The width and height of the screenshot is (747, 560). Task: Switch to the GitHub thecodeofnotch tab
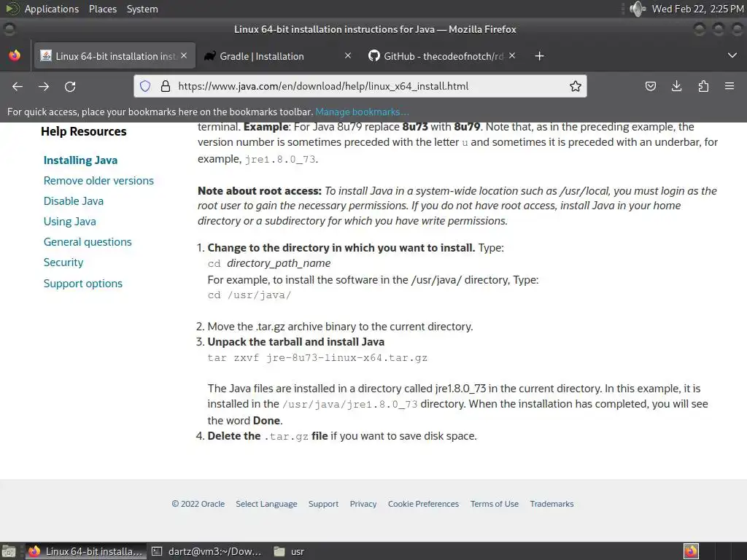pos(443,56)
